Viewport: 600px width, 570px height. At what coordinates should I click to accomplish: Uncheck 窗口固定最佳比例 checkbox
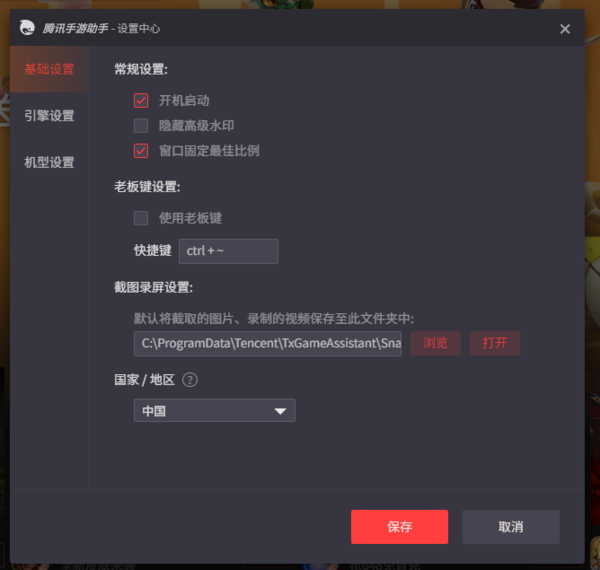point(141,151)
